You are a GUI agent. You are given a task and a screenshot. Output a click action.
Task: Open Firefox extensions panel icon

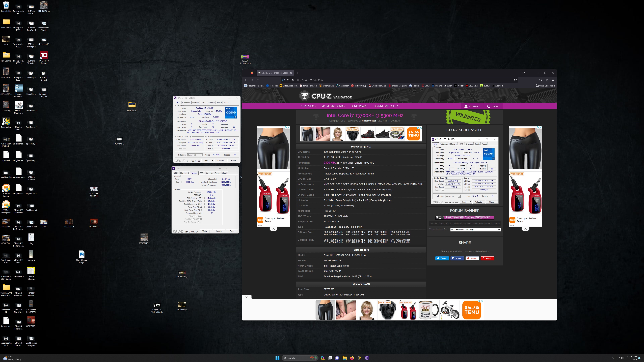[547, 80]
